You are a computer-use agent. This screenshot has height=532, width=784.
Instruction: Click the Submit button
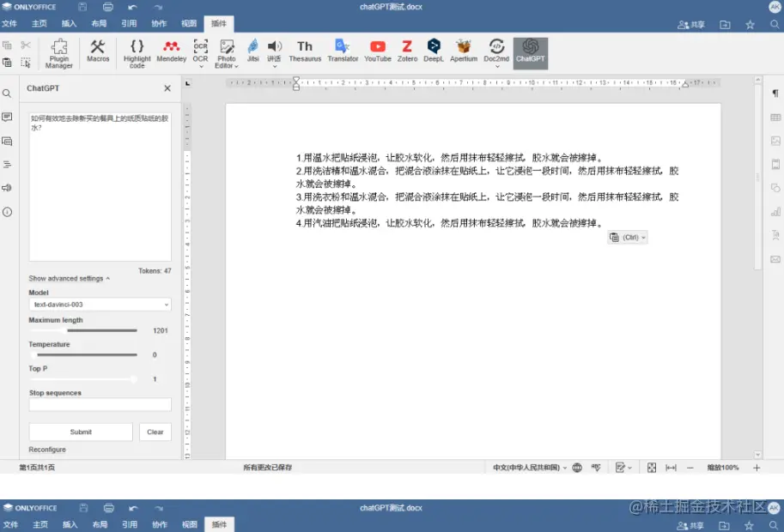pyautogui.click(x=81, y=432)
